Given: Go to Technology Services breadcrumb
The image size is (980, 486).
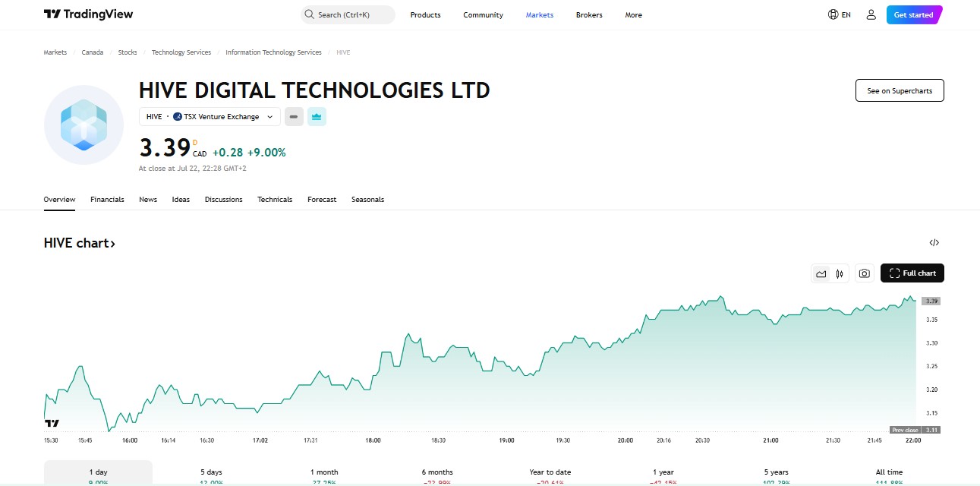Looking at the screenshot, I should point(181,52).
